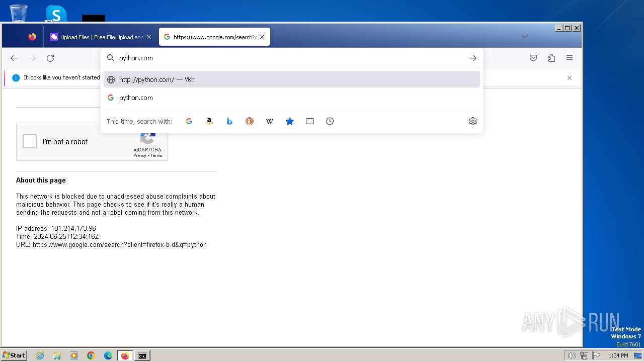This screenshot has width=644, height=362.
Task: Open the reCAPTCHA Privacy link
Action: pyautogui.click(x=140, y=155)
